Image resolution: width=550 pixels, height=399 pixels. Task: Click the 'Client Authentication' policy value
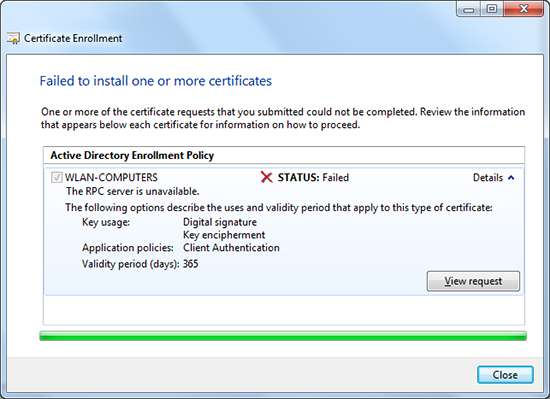[x=232, y=248]
